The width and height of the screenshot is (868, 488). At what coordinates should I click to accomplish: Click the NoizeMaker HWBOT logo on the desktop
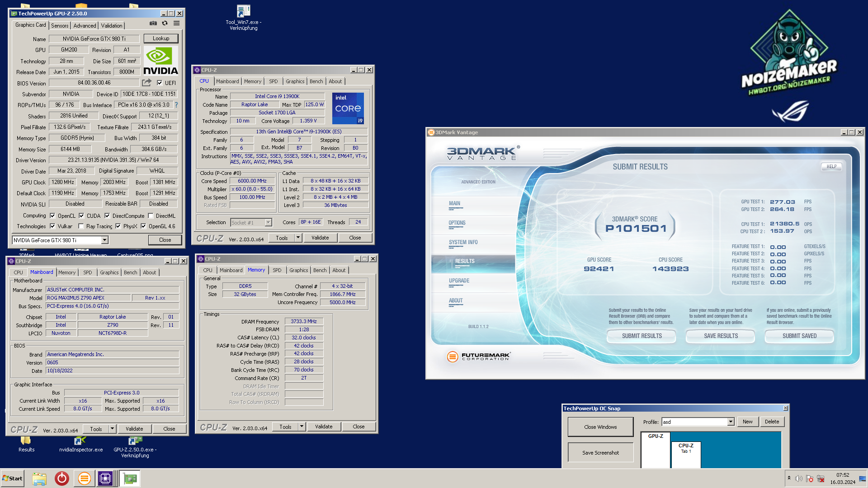789,52
